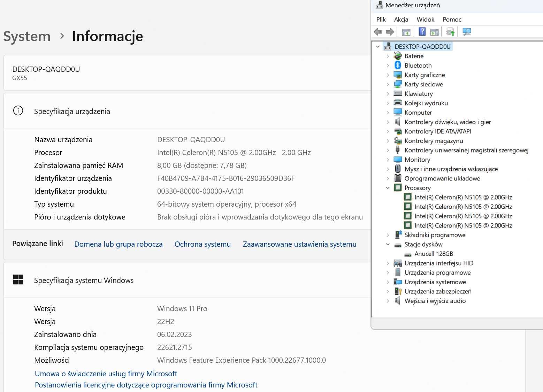This screenshot has height=392, width=543.
Task: Click the Windows 11 Pro edition value
Action: pos(182,308)
